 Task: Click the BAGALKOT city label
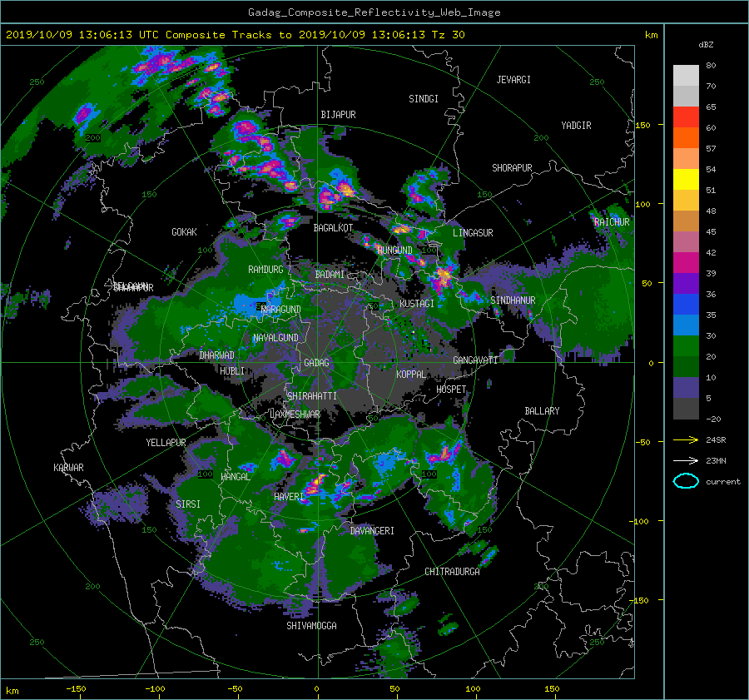[333, 228]
